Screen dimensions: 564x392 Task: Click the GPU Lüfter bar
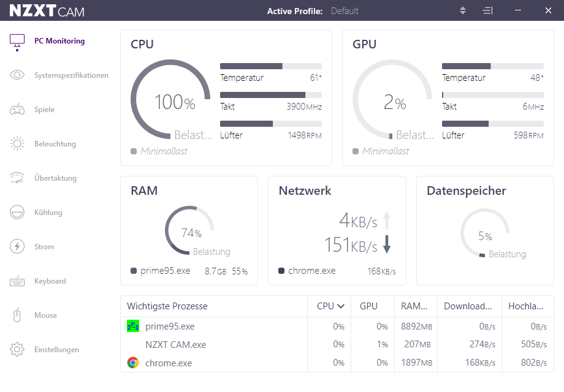[493, 124]
